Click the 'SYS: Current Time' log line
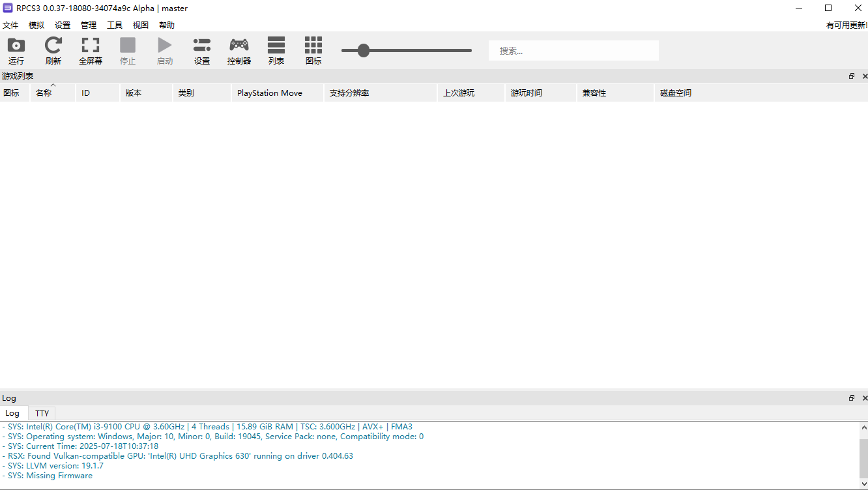The width and height of the screenshot is (868, 490). (80, 446)
